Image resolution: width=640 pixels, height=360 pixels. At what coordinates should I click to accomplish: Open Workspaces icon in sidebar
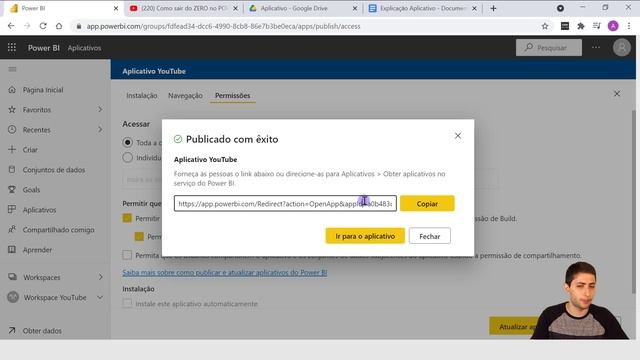tap(13, 277)
